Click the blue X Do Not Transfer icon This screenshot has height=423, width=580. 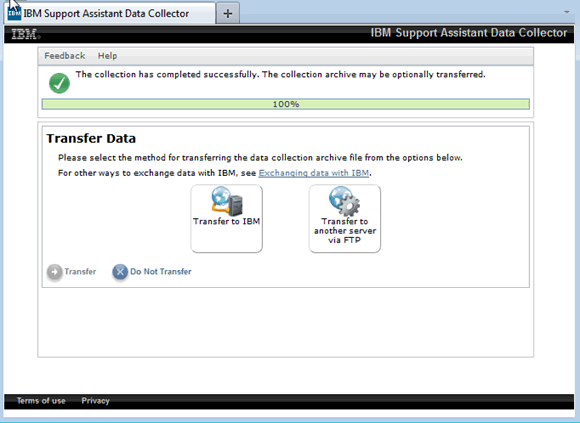point(120,272)
